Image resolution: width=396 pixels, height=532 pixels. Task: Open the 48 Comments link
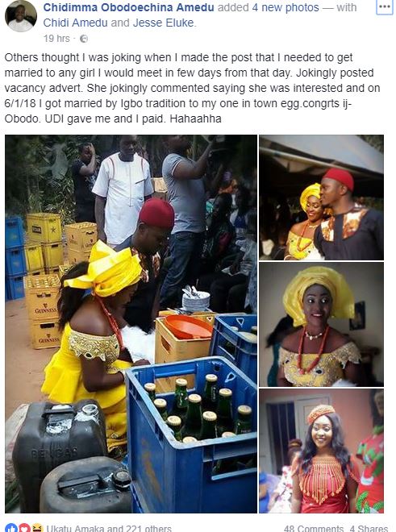[315, 528]
